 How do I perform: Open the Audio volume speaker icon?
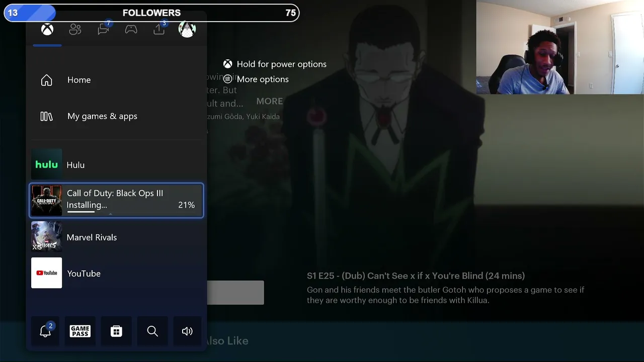[187, 331]
